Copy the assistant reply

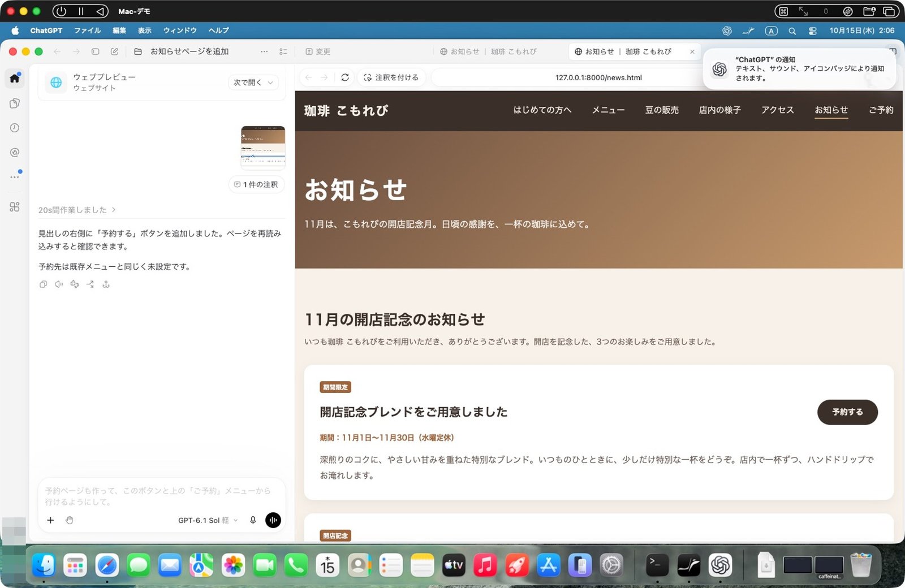click(43, 284)
